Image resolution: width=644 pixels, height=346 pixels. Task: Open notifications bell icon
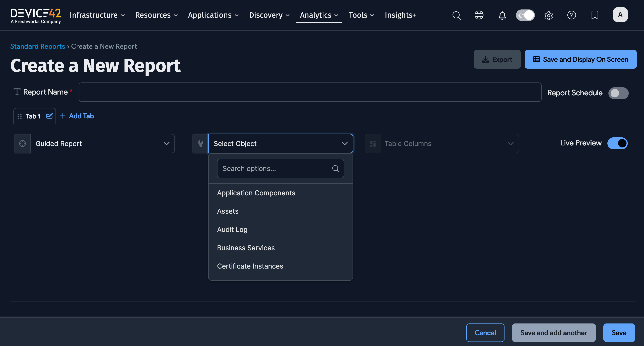coord(502,15)
